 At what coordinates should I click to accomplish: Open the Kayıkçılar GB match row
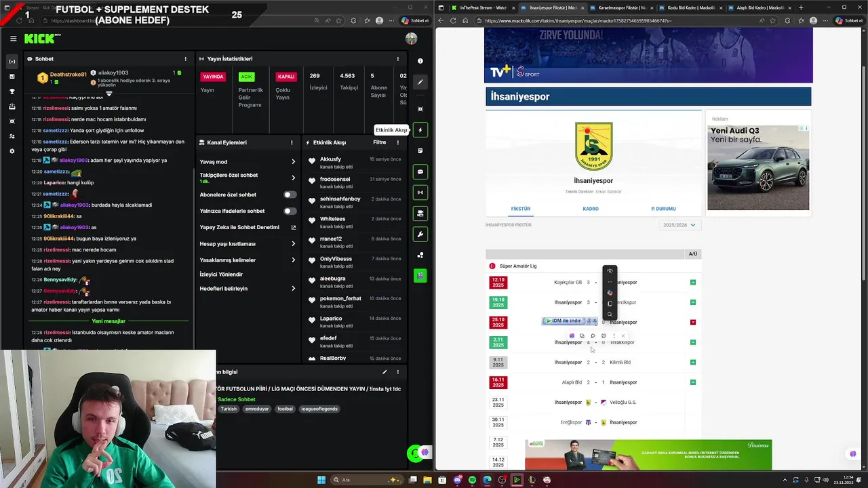[x=593, y=282]
